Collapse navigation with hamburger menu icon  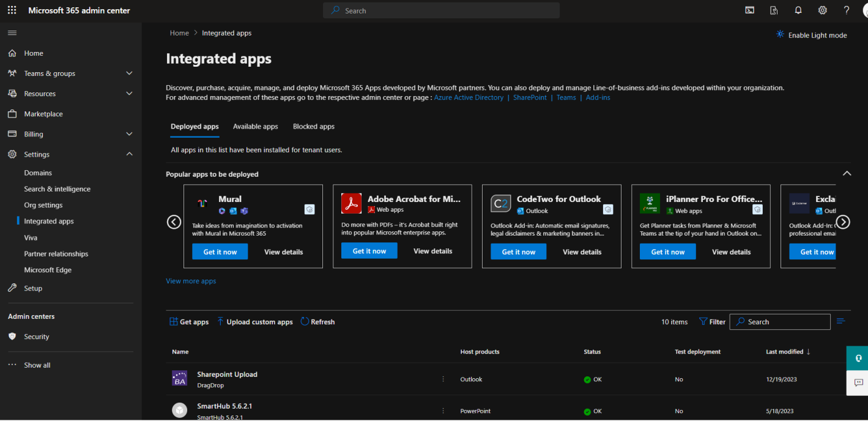(x=12, y=32)
